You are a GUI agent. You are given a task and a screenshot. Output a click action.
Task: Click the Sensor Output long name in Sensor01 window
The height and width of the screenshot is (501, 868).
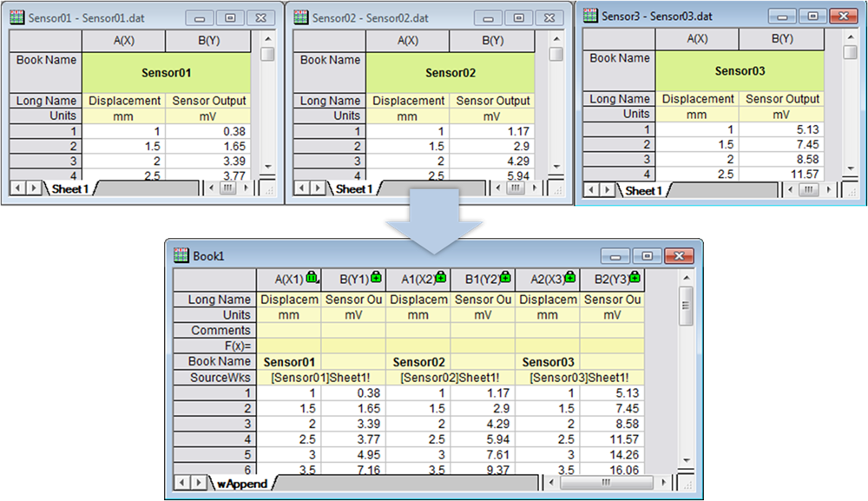[208, 101]
